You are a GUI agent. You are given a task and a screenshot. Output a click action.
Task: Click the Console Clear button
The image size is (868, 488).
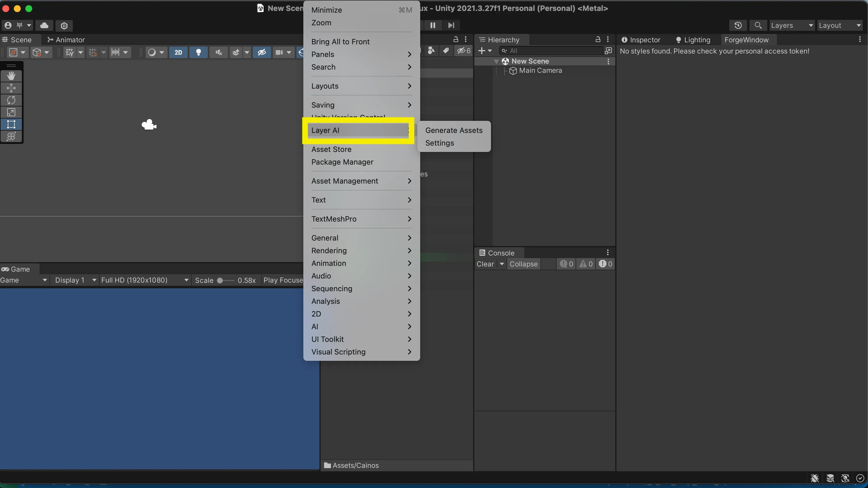point(485,264)
